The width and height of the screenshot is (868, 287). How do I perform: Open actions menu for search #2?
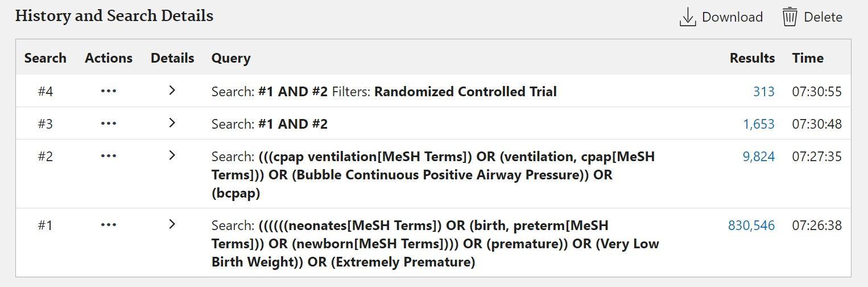tap(108, 156)
